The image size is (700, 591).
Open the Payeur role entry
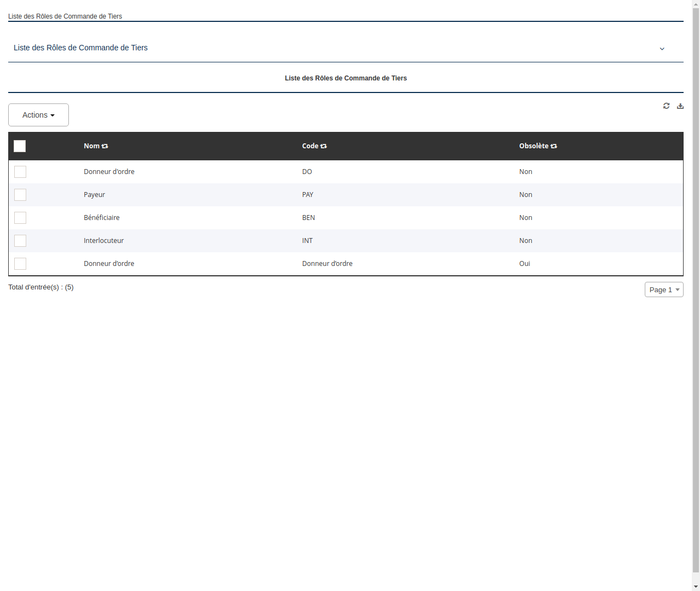94,195
